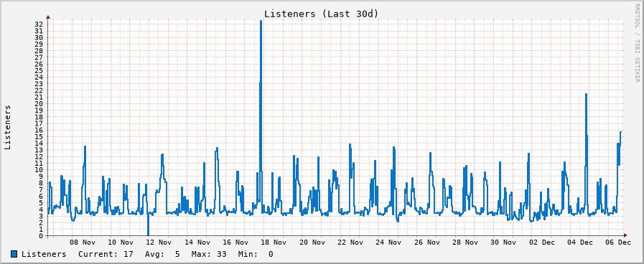Click the '32' y-axis tick label
644x264 pixels.
39,24
